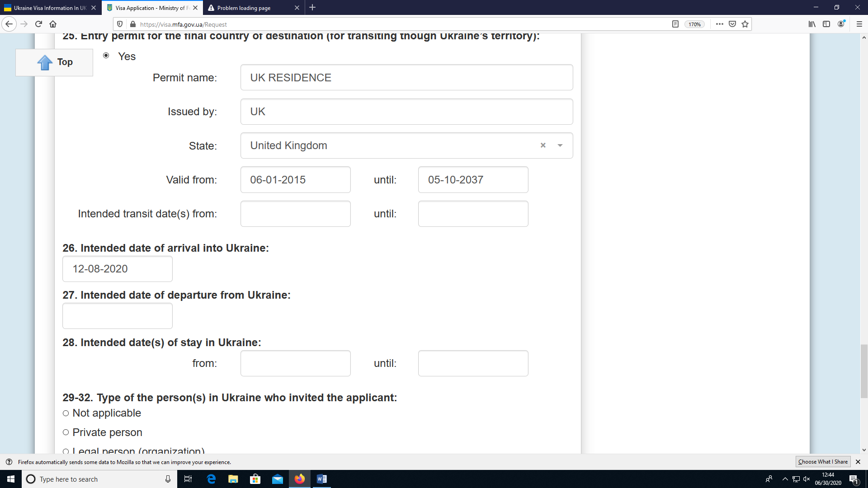Click the 170% zoom level indicator
The image size is (868, 488).
click(x=695, y=24)
